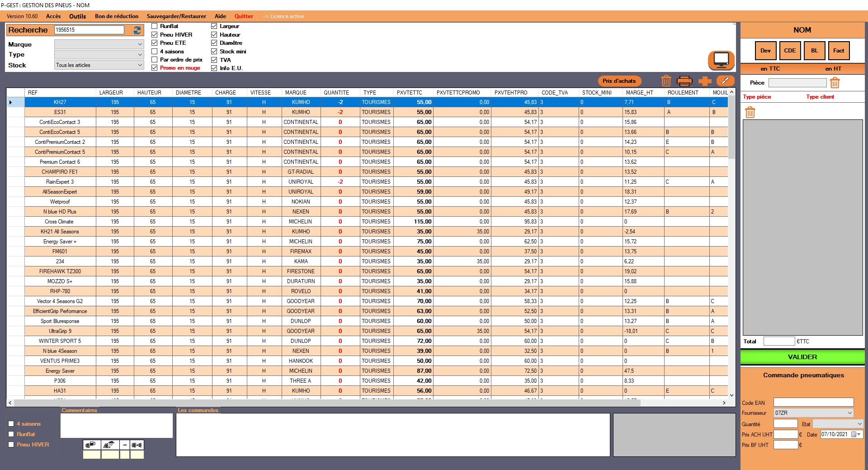The image size is (868, 470).
Task: Expand the Stock dropdown showing Tous les articles
Action: click(x=99, y=65)
